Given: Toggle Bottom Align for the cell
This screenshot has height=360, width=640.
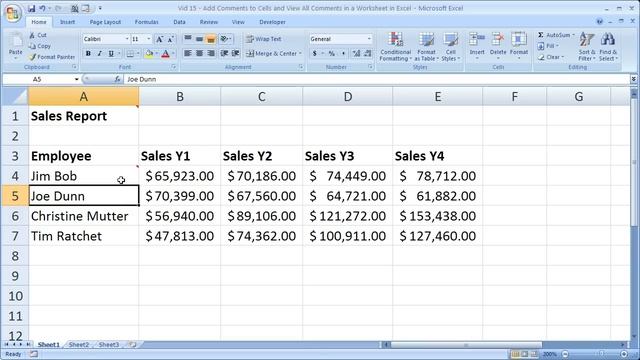Looking at the screenshot, I should pos(211,39).
